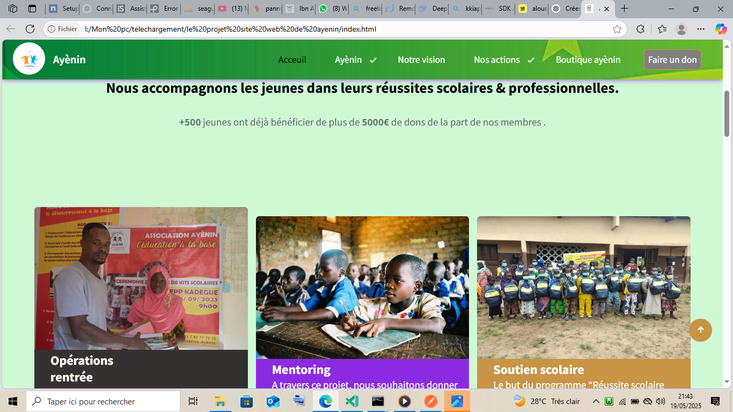This screenshot has height=412, width=733.
Task: Open the terminal app in taskbar
Action: [x=378, y=401]
